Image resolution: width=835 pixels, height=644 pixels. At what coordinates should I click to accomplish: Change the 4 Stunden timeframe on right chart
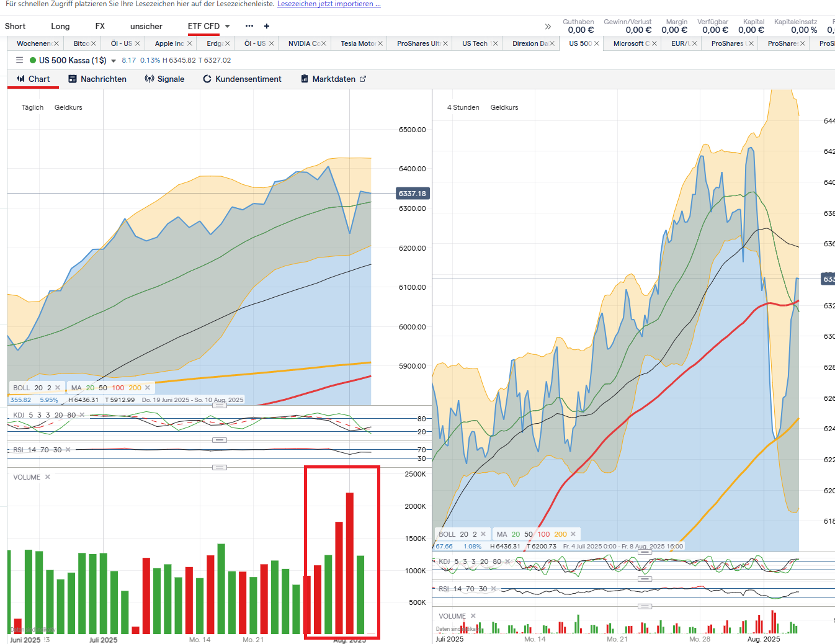[x=463, y=107]
